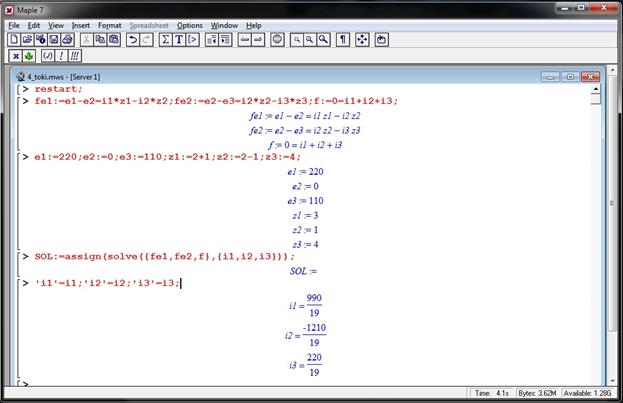The image size is (623, 403).
Task: Click 4_toki.mws worksheet title bar icon
Action: (20, 77)
